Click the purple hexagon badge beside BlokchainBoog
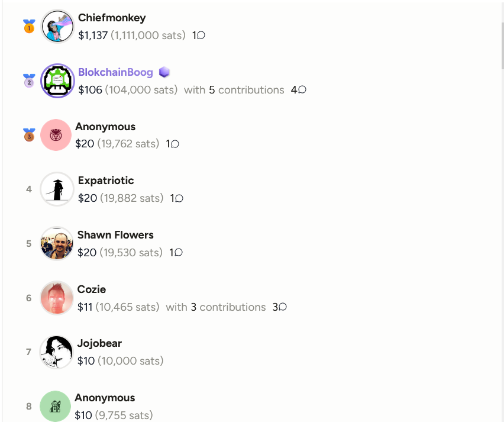The image size is (504, 422). [164, 72]
